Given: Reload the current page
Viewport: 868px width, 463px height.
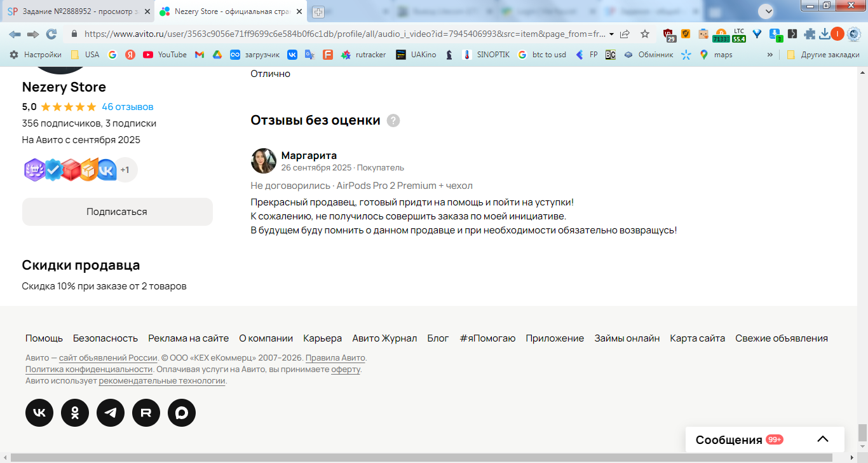Looking at the screenshot, I should 51,34.
